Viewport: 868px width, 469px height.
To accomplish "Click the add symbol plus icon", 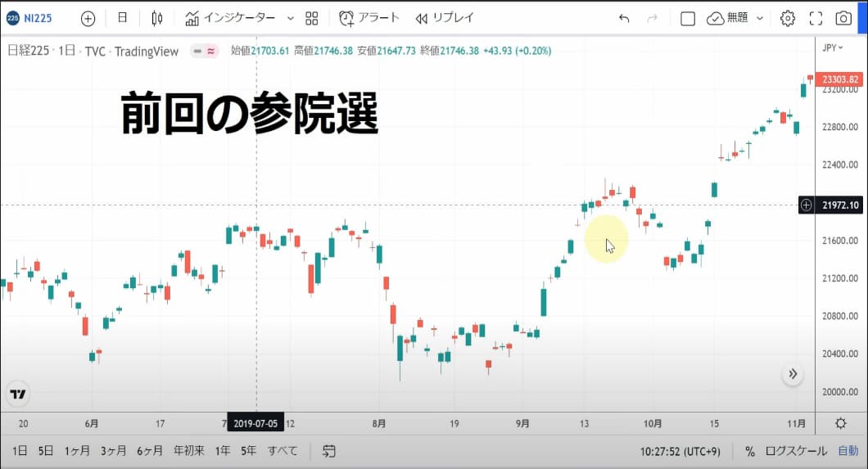I will [88, 18].
